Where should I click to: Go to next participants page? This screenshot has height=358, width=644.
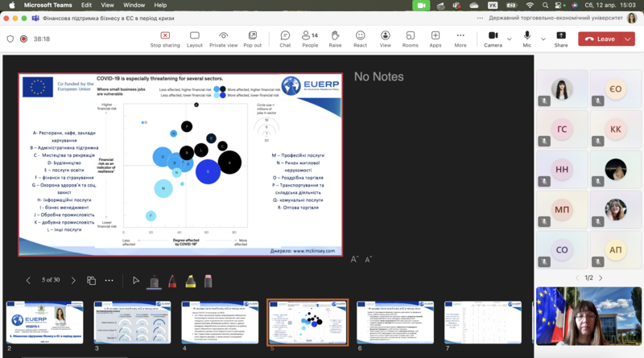(601, 278)
